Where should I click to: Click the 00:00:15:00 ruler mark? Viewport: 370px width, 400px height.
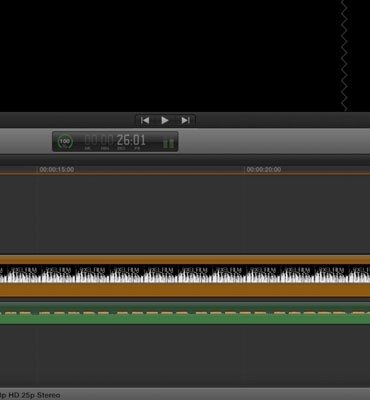pos(57,170)
